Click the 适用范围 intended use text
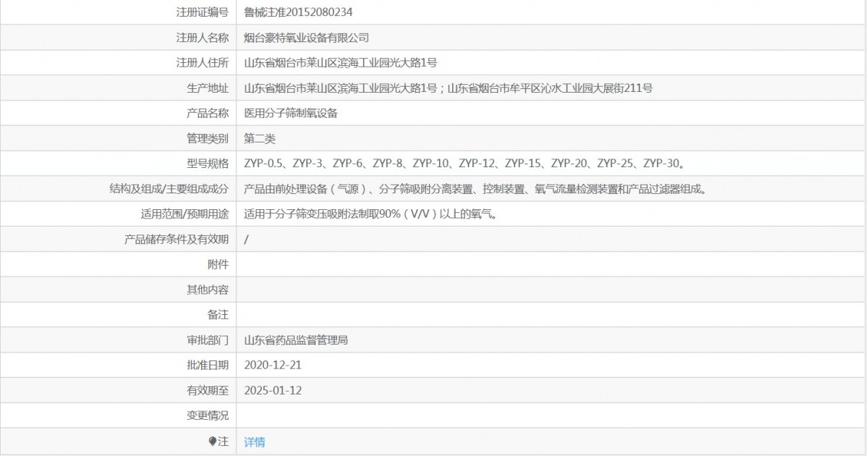The width and height of the screenshot is (868, 456). tap(373, 214)
